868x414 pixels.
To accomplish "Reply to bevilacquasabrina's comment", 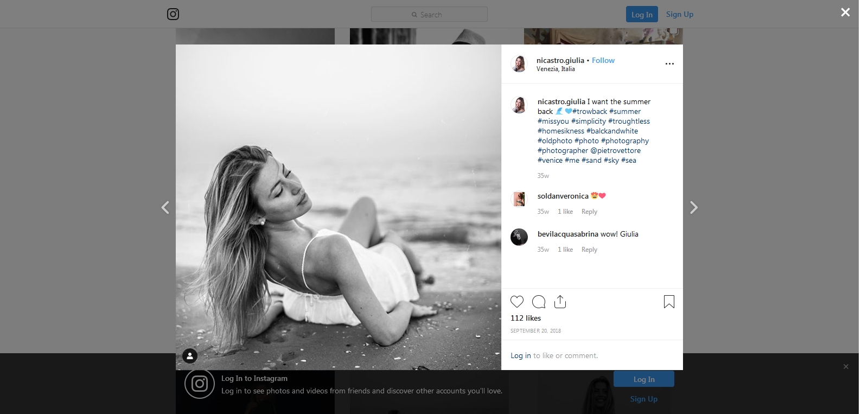I will point(589,250).
